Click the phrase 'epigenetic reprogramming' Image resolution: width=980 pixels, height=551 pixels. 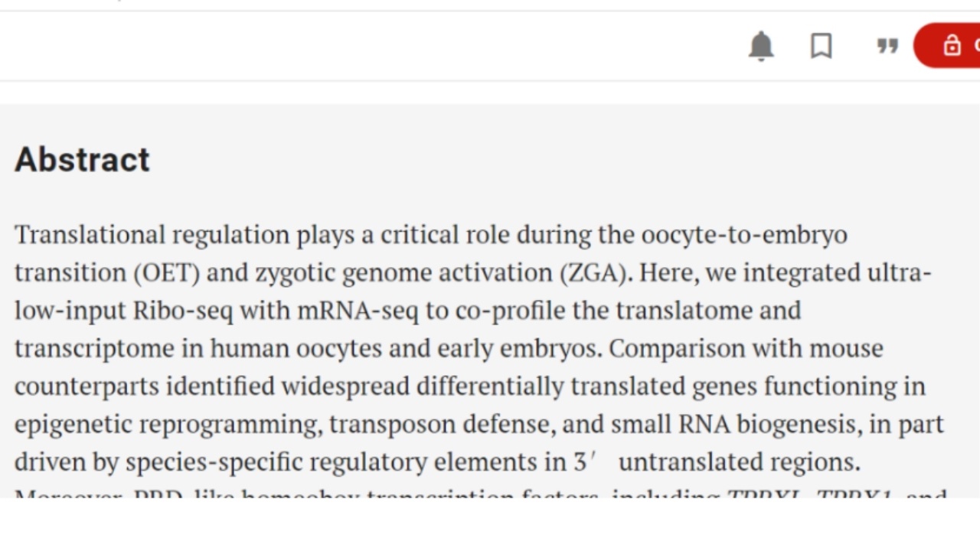[x=168, y=424]
